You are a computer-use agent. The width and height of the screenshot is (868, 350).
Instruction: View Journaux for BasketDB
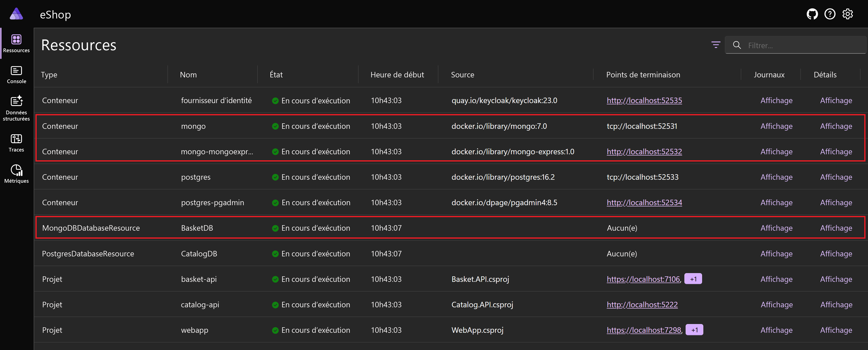[x=776, y=228]
